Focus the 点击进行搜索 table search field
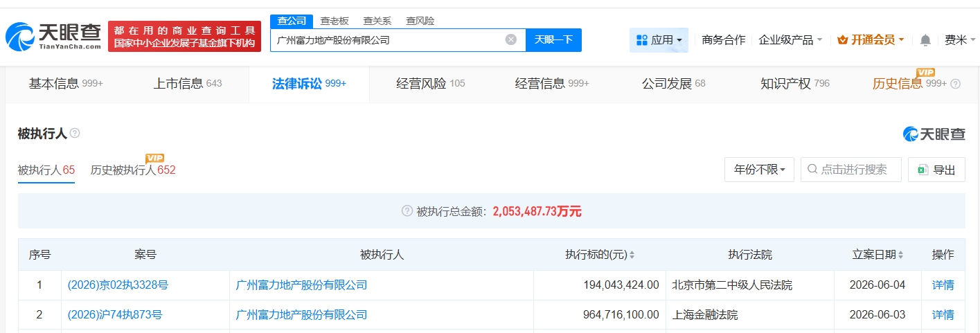This screenshot has width=980, height=333. 851,170
